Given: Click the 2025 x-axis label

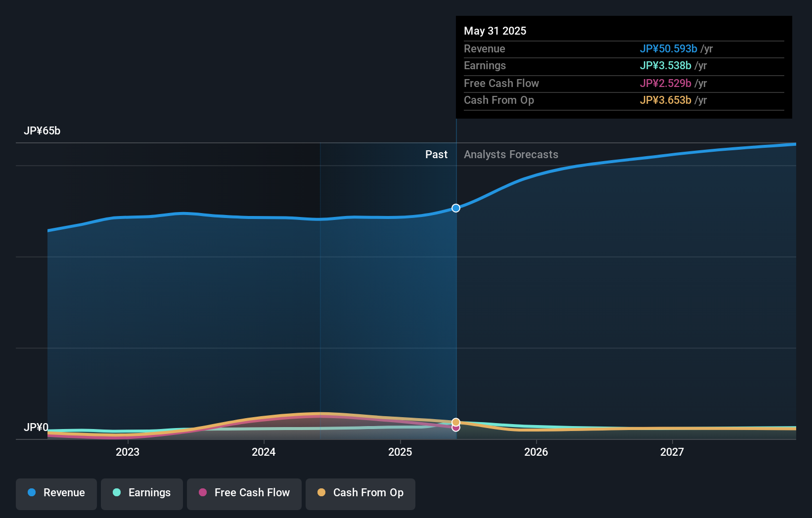Looking at the screenshot, I should click(400, 452).
